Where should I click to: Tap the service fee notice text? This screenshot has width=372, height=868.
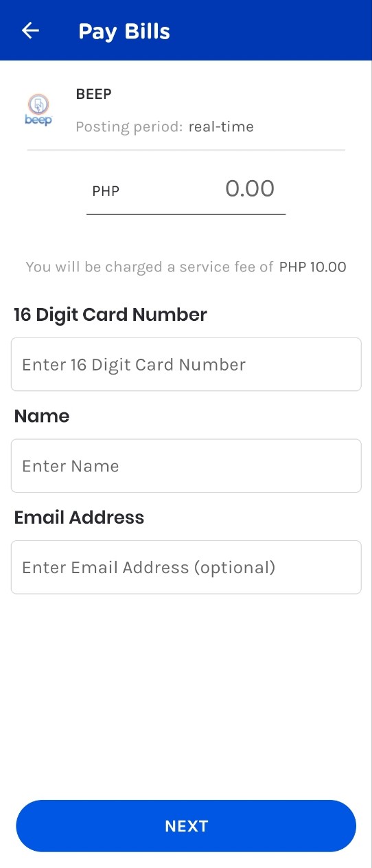pos(150,267)
